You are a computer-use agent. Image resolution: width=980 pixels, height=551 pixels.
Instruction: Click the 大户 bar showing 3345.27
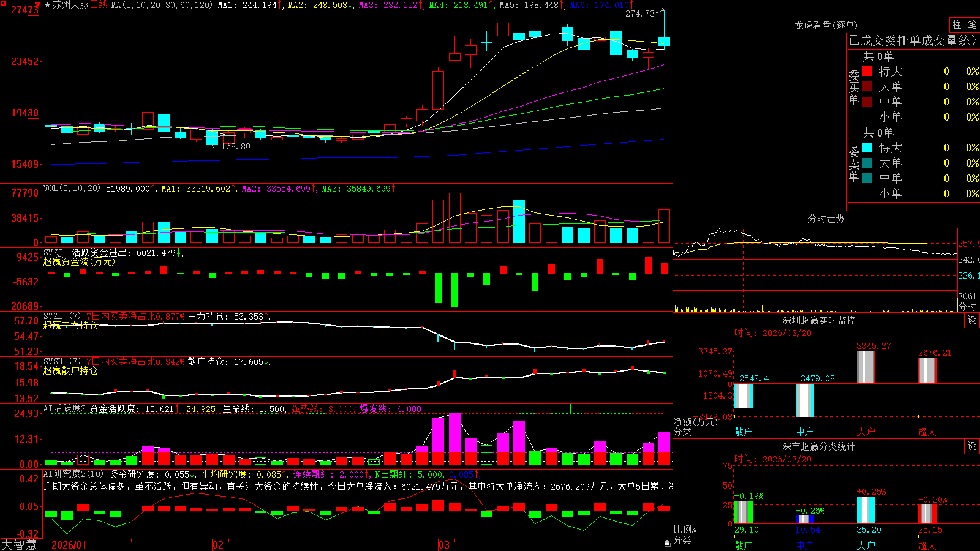pos(866,367)
